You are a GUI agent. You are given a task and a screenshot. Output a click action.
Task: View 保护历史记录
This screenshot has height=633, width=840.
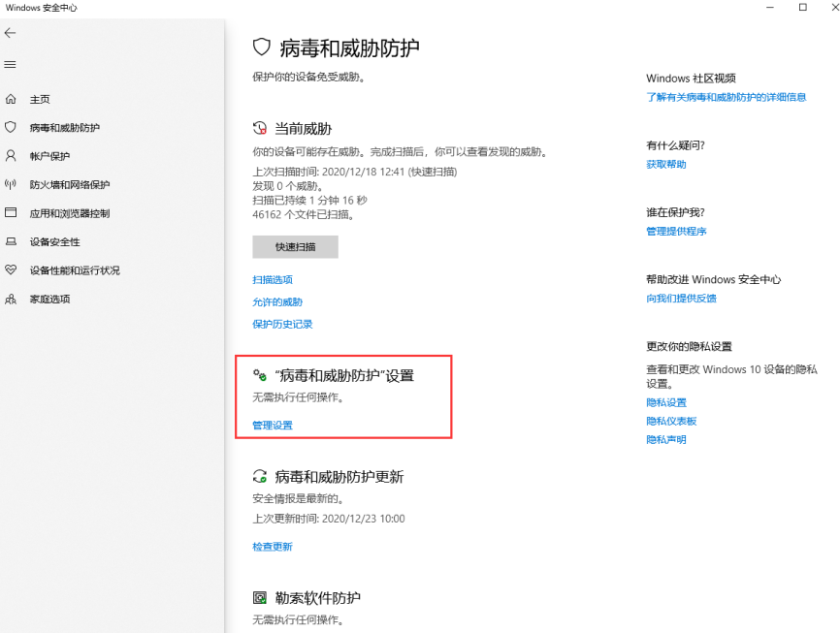(283, 324)
